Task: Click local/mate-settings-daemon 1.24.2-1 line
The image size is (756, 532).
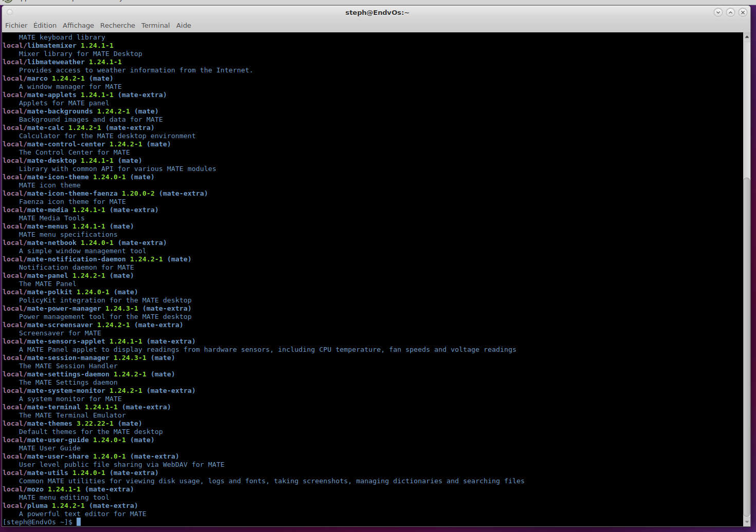Action: (89, 374)
